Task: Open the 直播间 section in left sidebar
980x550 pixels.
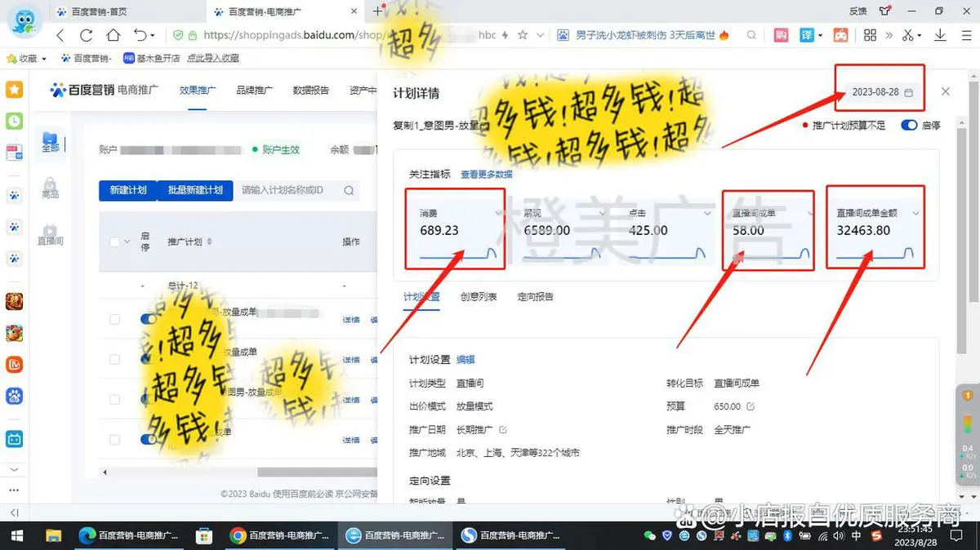Action: click(x=50, y=235)
